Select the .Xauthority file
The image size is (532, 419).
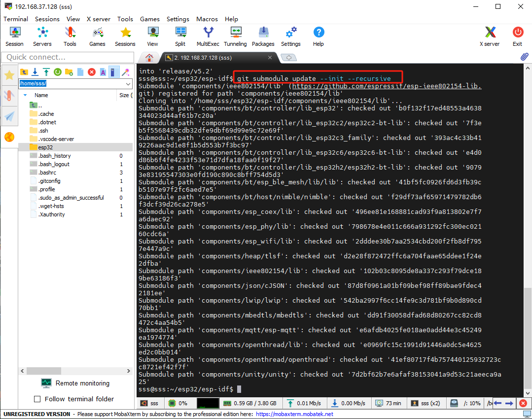click(x=47, y=214)
